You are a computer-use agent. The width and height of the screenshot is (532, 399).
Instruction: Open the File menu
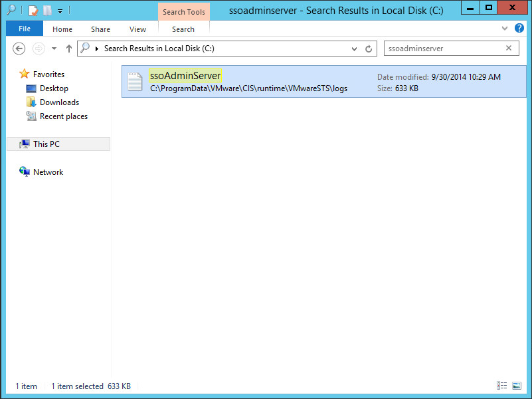tap(25, 29)
